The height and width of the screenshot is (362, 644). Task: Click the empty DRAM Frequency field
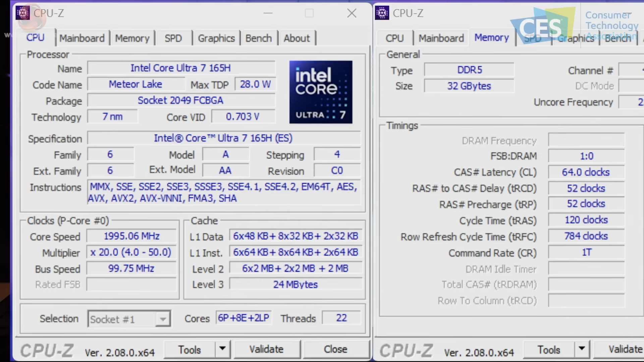point(587,140)
